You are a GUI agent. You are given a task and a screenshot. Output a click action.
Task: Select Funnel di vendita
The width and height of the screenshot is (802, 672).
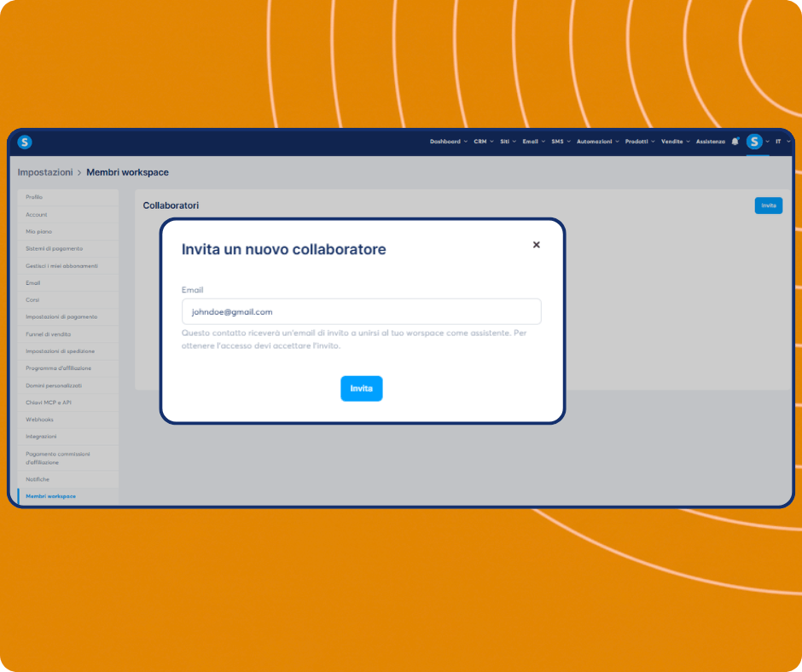[68, 334]
